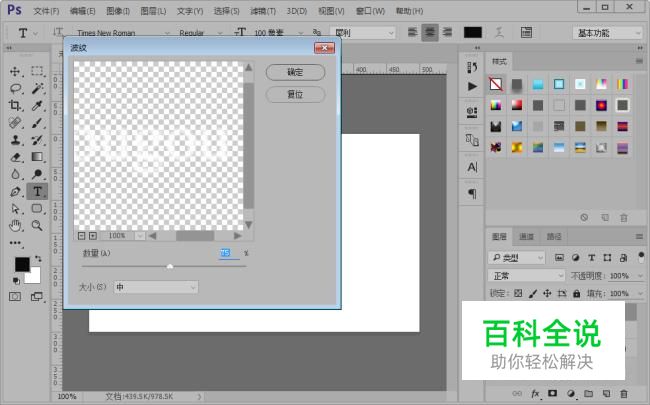Toggle Quick Mask mode
The width and height of the screenshot is (650, 405).
(15, 296)
